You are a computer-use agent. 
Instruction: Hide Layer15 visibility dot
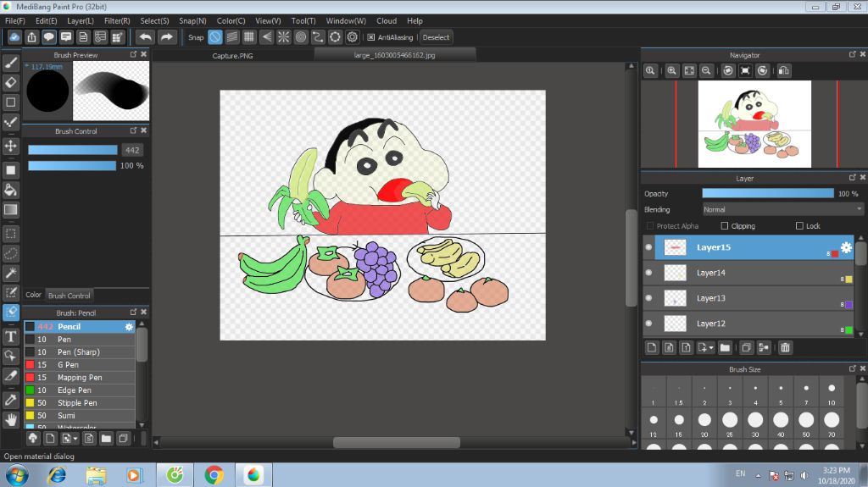pyautogui.click(x=648, y=247)
